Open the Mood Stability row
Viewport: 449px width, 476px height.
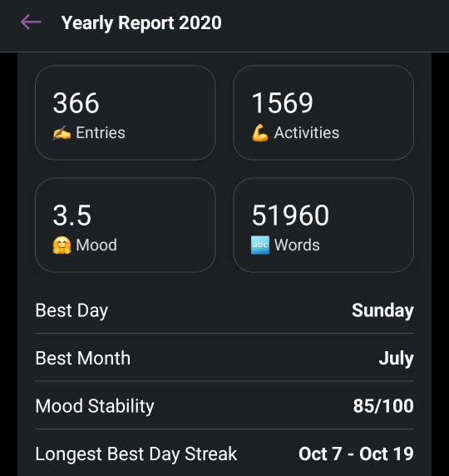[224, 406]
